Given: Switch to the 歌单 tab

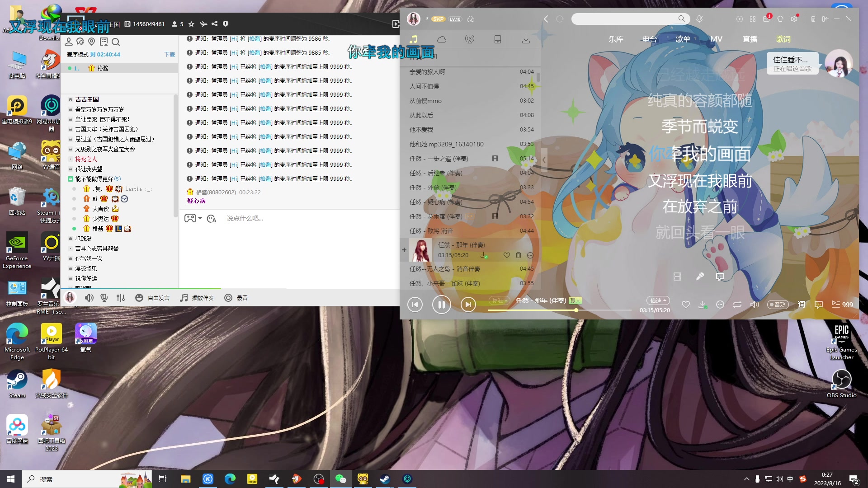Looking at the screenshot, I should [683, 39].
